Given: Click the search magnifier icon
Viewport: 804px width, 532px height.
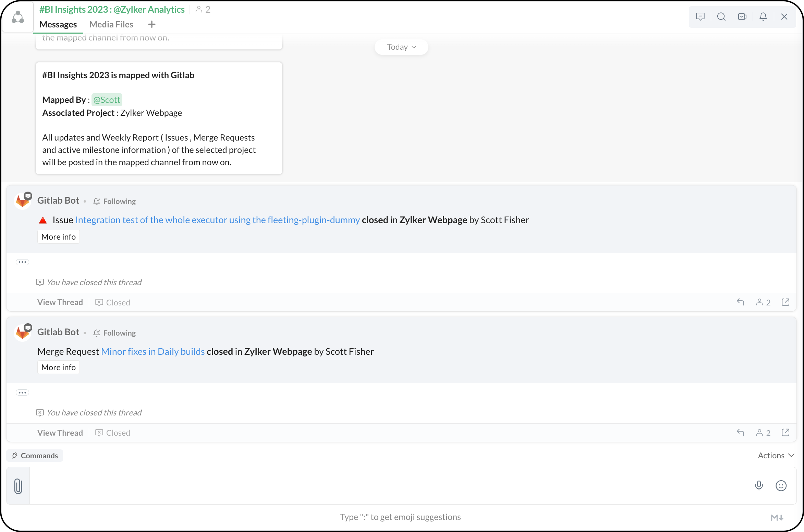Looking at the screenshot, I should 721,16.
